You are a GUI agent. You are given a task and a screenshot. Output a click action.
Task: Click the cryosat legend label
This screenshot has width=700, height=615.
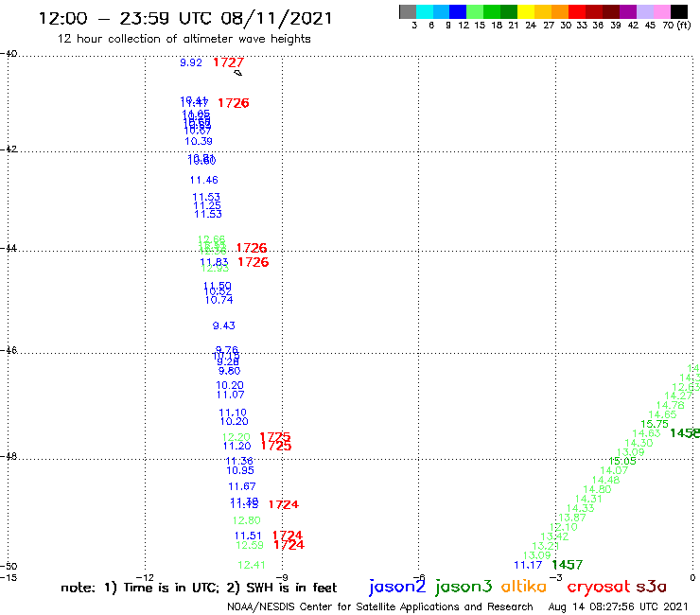point(599,587)
